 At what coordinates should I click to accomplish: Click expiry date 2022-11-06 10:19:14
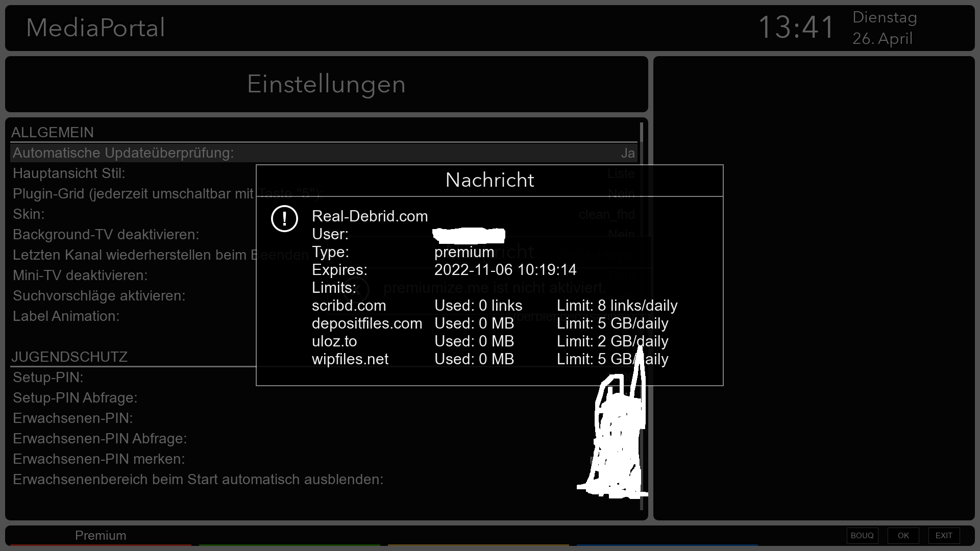pyautogui.click(x=505, y=270)
